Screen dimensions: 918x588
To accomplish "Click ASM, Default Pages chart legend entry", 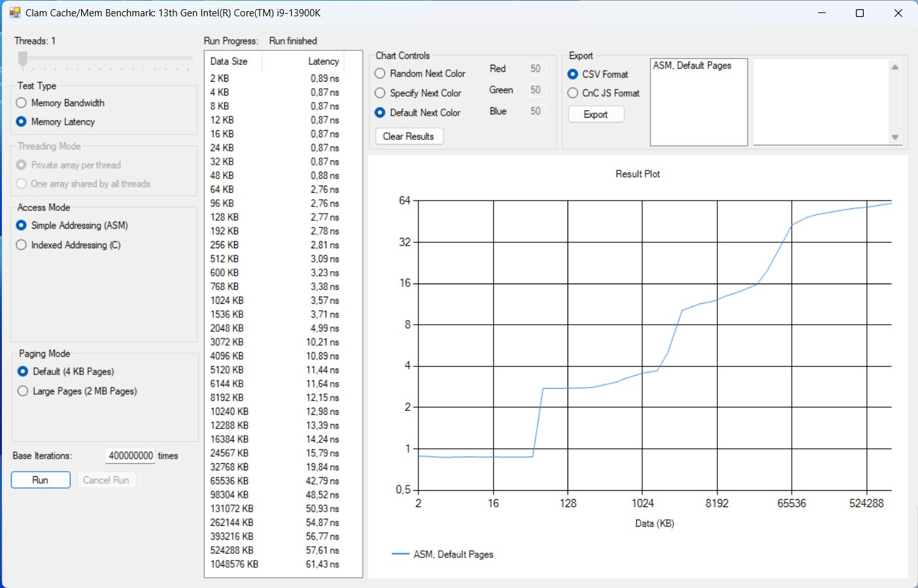I will [x=443, y=554].
